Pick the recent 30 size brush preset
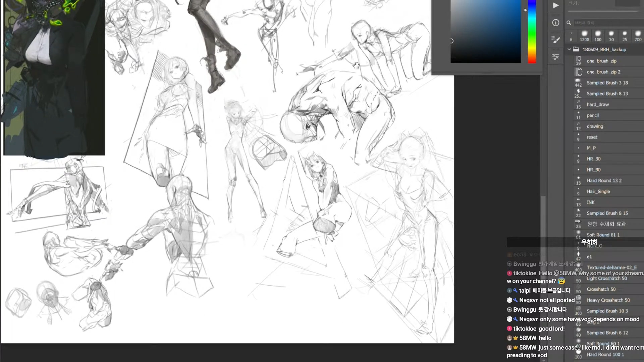Viewport: 644px width, 362px height. tap(611, 36)
